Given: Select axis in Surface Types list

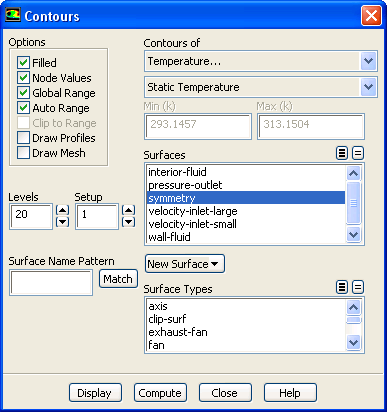Looking at the screenshot, I should tap(246, 306).
